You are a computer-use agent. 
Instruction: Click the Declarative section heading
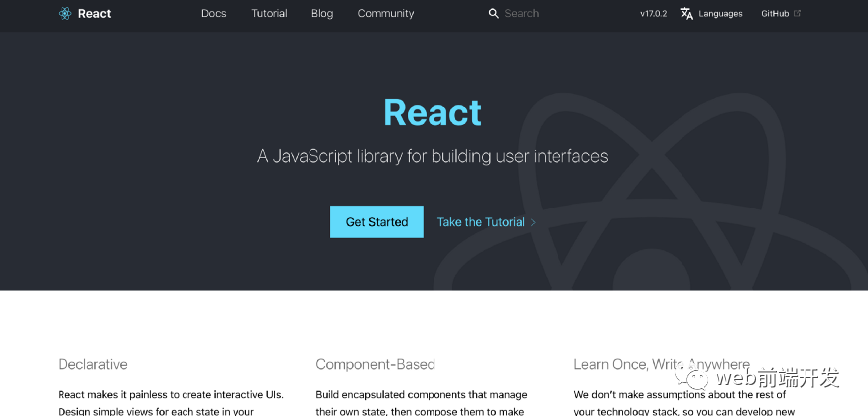pyautogui.click(x=92, y=364)
